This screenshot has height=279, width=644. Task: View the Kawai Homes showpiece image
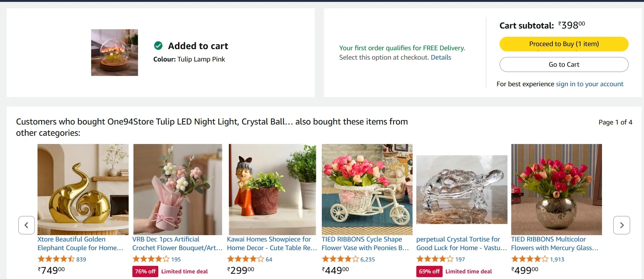[272, 189]
